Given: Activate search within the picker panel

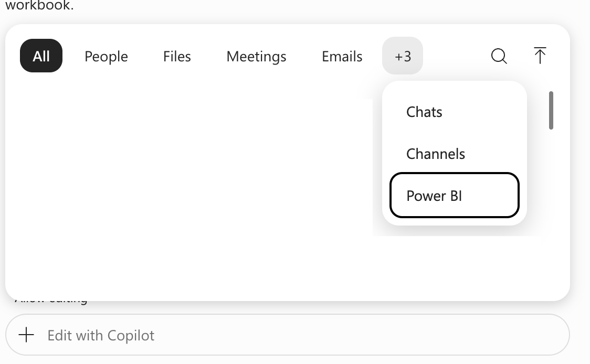Looking at the screenshot, I should click(x=499, y=56).
